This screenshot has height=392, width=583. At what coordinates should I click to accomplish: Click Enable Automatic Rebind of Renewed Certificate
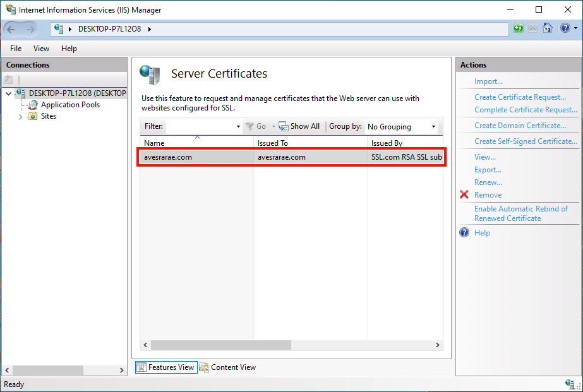coord(521,213)
